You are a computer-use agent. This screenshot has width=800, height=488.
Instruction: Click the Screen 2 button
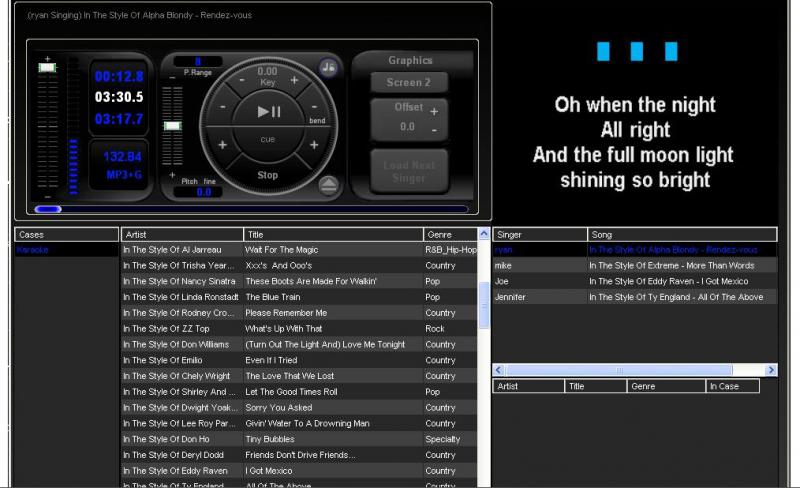(x=409, y=82)
